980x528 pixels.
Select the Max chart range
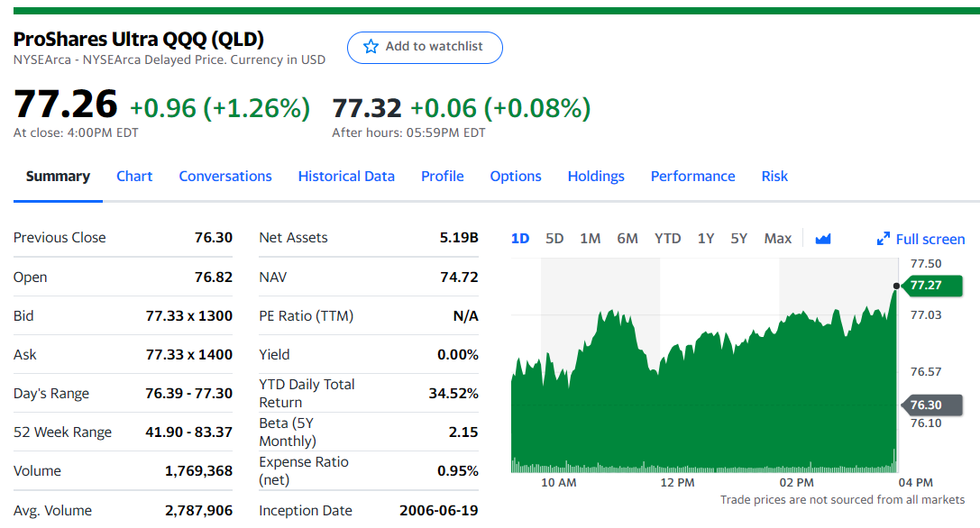click(x=777, y=239)
